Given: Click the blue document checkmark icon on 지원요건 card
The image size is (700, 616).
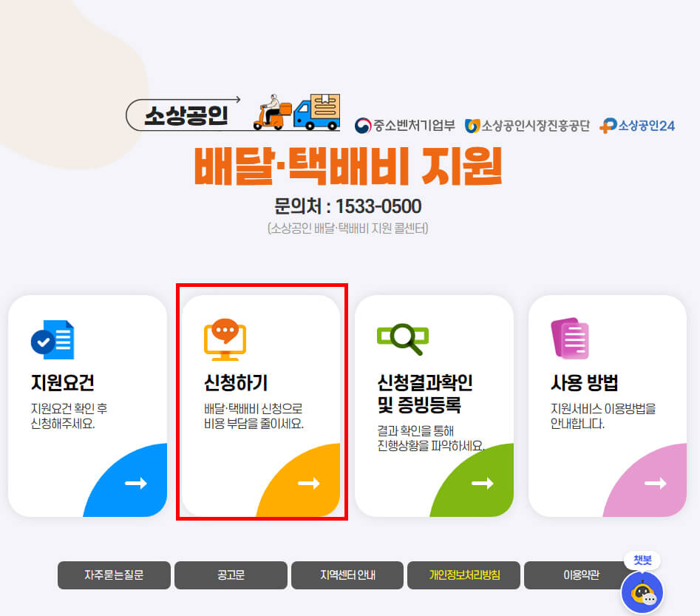Looking at the screenshot, I should [x=52, y=339].
